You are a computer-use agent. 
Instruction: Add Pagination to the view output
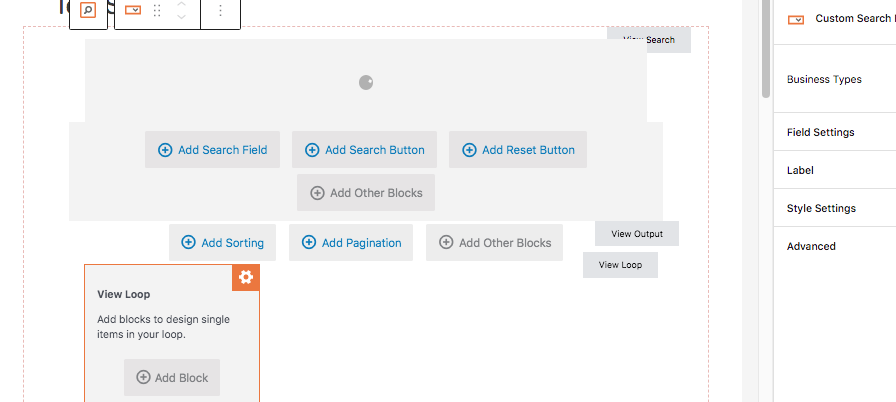[351, 243]
